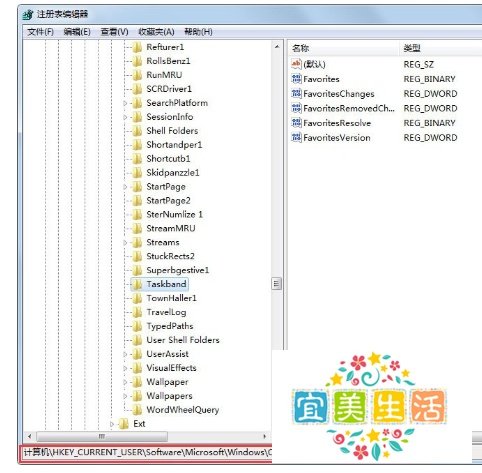Viewport: 482px width, 473px height.
Task: Open the 帮助(H) menu
Action: (198, 32)
